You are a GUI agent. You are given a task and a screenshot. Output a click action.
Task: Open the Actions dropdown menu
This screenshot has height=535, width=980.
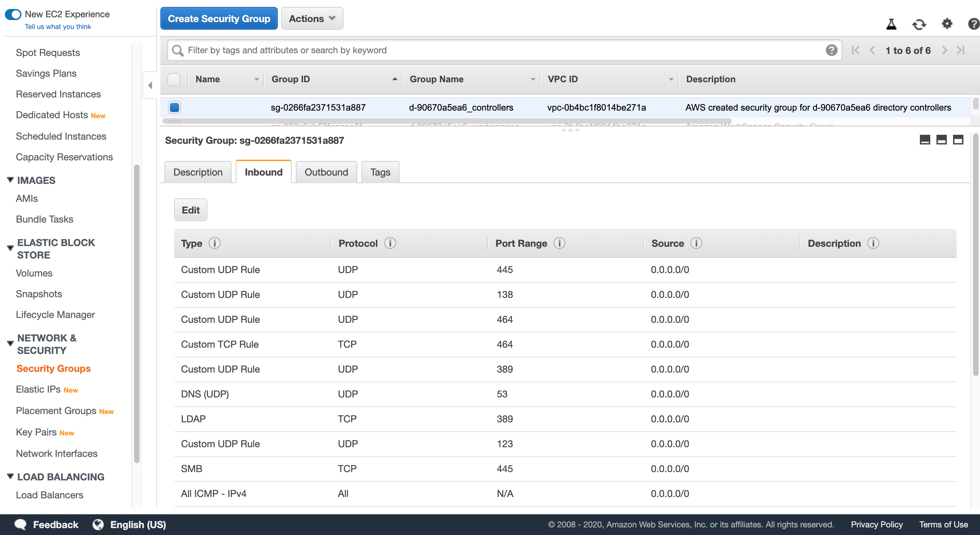tap(312, 19)
